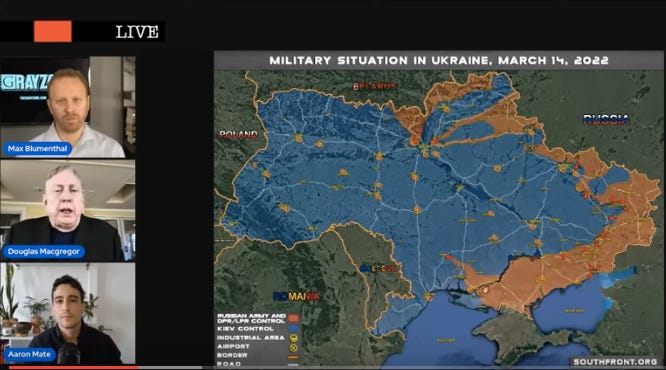Viewport: 666px width, 370px height.
Task: Select Douglas Macgregor's video feed
Action: (68, 210)
